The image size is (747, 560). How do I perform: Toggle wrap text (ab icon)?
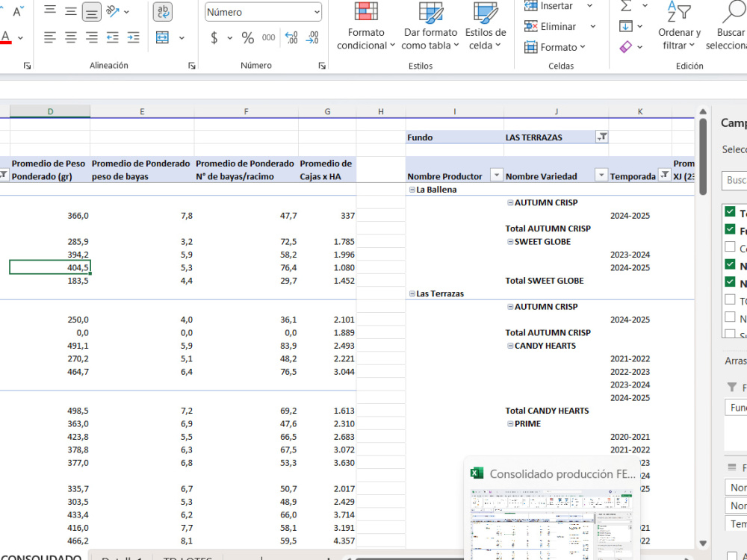pyautogui.click(x=162, y=11)
